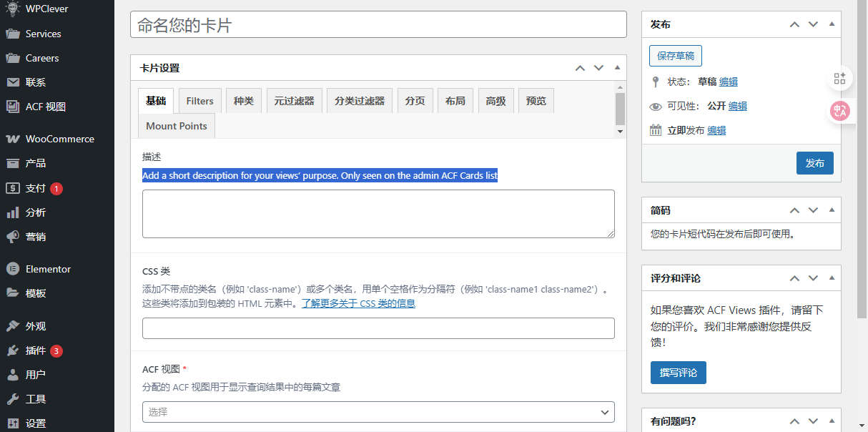Click the 描述 text area
Viewport: 868px width, 432px height.
click(x=378, y=214)
